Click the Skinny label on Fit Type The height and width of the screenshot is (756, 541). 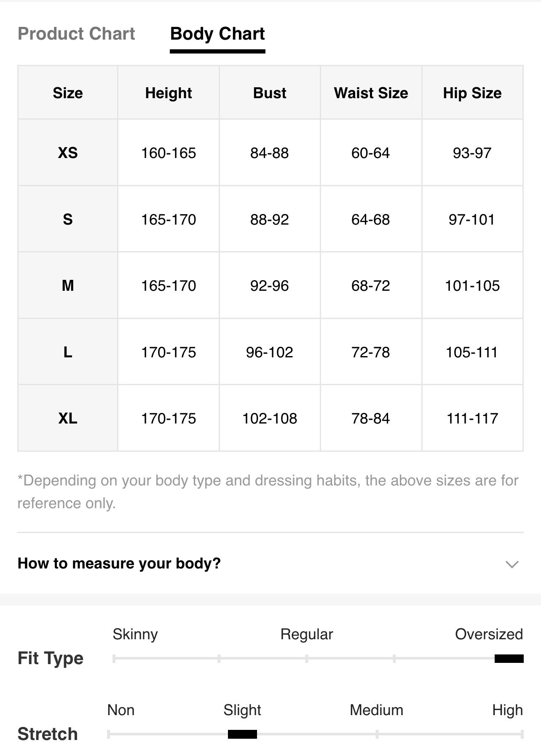click(135, 634)
